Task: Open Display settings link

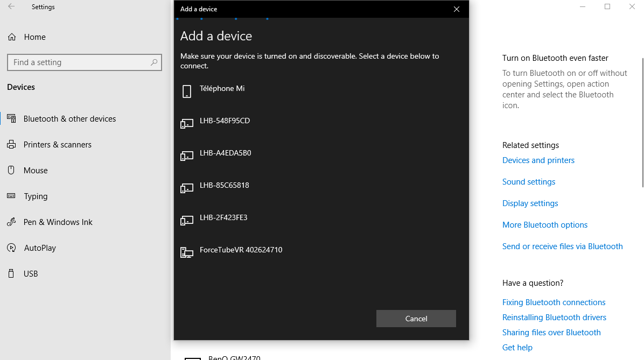Action: click(x=530, y=203)
